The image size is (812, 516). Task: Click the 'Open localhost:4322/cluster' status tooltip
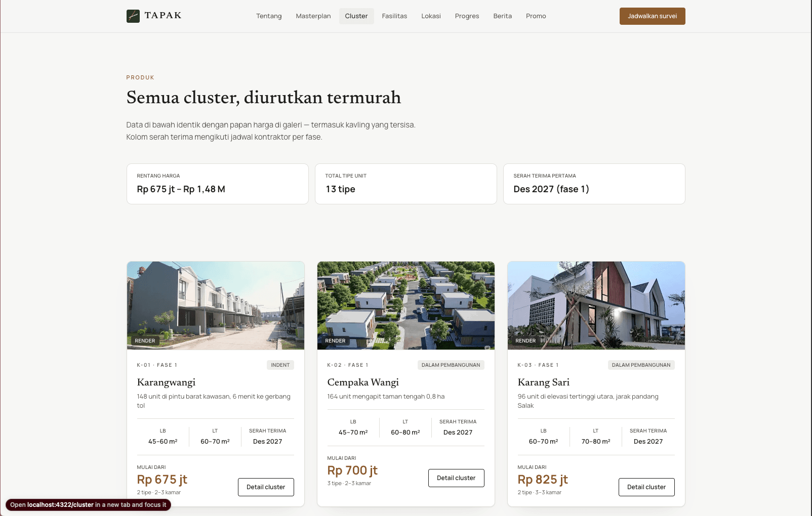(x=88, y=505)
